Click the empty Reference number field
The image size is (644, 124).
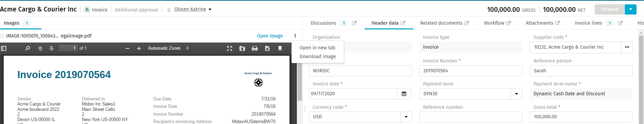[x=471, y=117]
